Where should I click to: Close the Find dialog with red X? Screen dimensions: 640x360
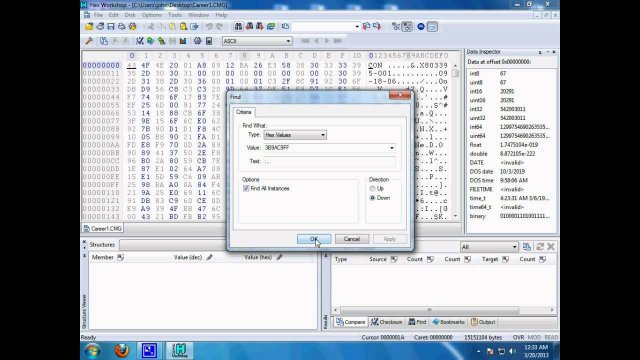click(x=399, y=96)
